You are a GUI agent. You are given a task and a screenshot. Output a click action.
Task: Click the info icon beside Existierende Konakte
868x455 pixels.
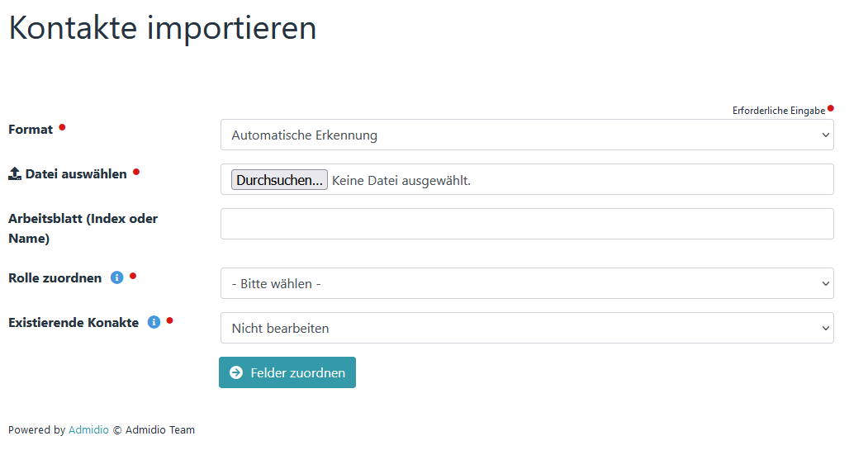click(154, 322)
